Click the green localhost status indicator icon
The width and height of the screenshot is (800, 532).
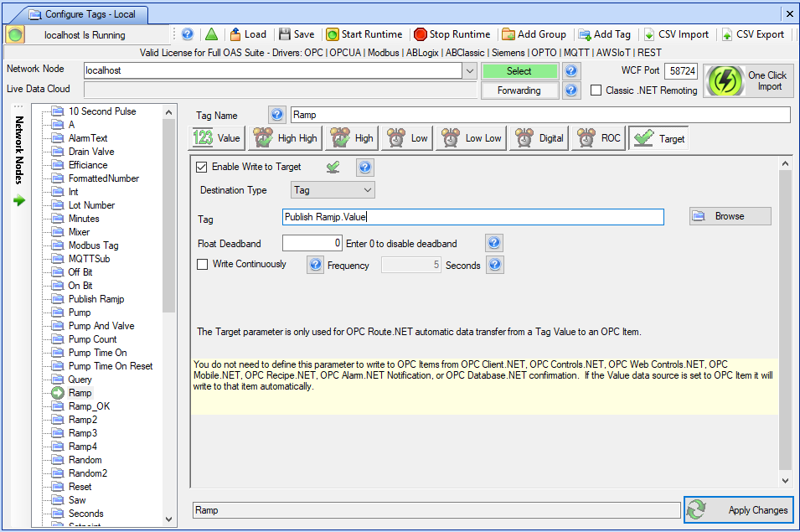tap(15, 34)
